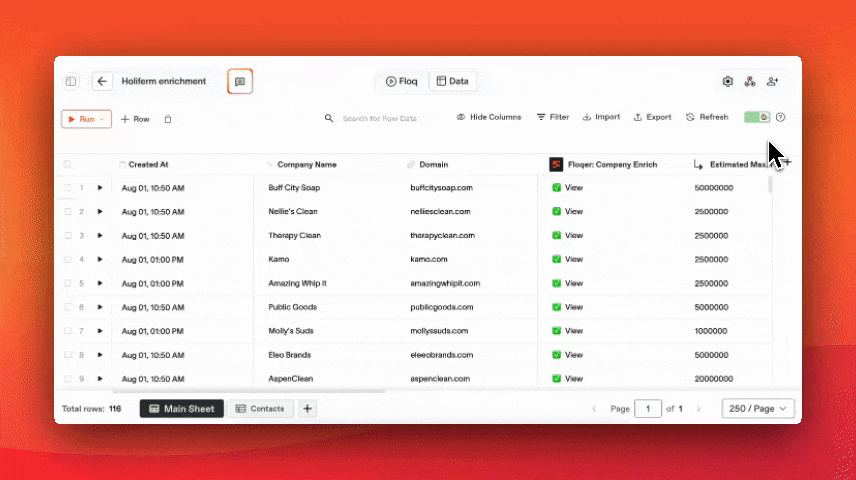
Task: Click the Search for Row Data field
Action: point(380,118)
